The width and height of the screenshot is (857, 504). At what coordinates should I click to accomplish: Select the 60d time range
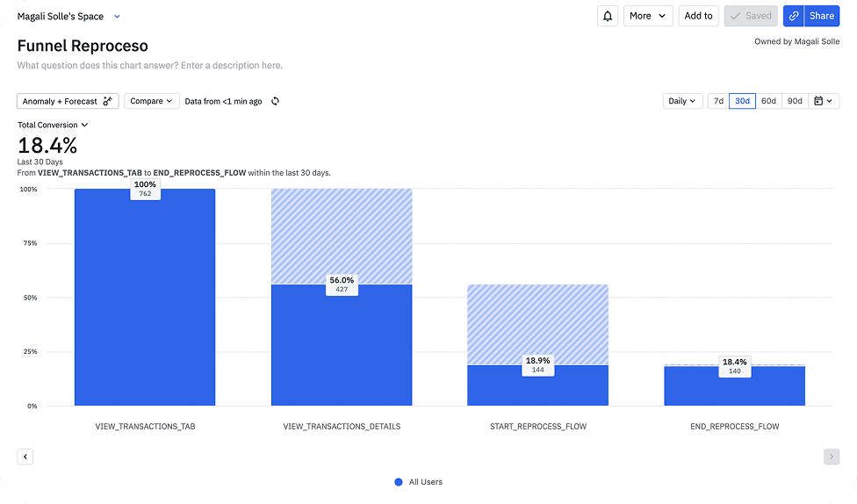[768, 101]
